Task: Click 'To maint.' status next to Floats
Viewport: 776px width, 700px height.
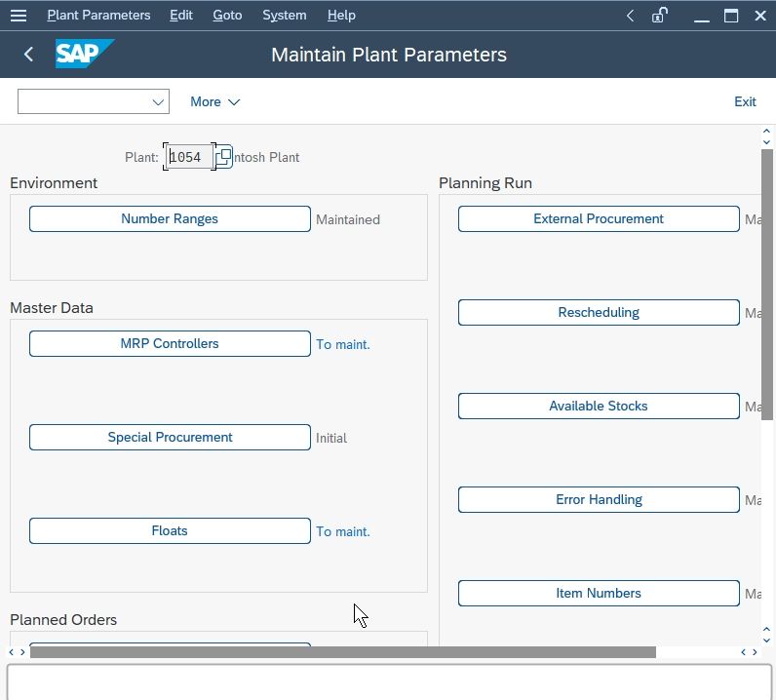Action: pyautogui.click(x=343, y=531)
